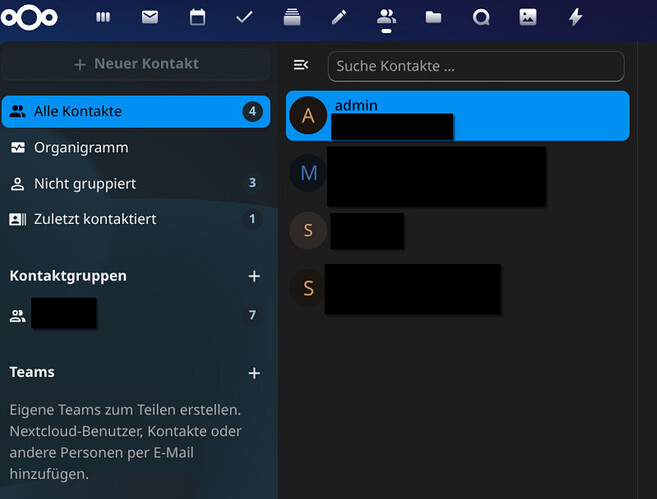Viewport: 657px width, 499px height.
Task: Open the Dashboard app icon
Action: [x=103, y=17]
